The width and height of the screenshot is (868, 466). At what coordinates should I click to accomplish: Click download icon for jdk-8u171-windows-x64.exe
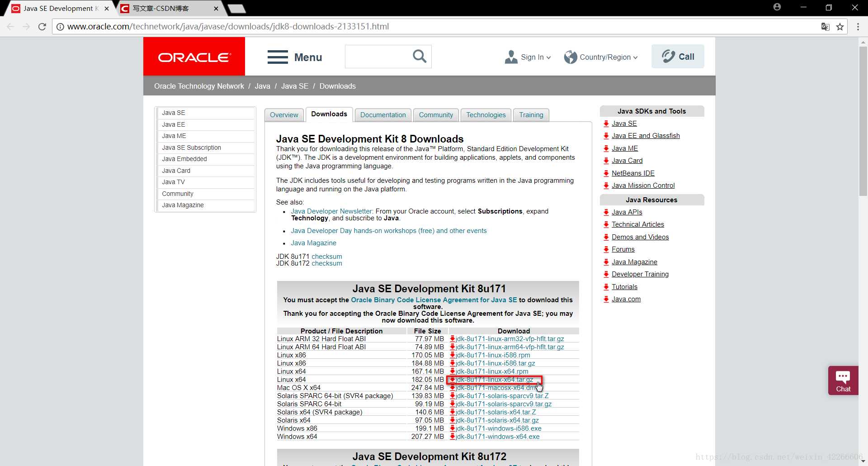coord(452,437)
